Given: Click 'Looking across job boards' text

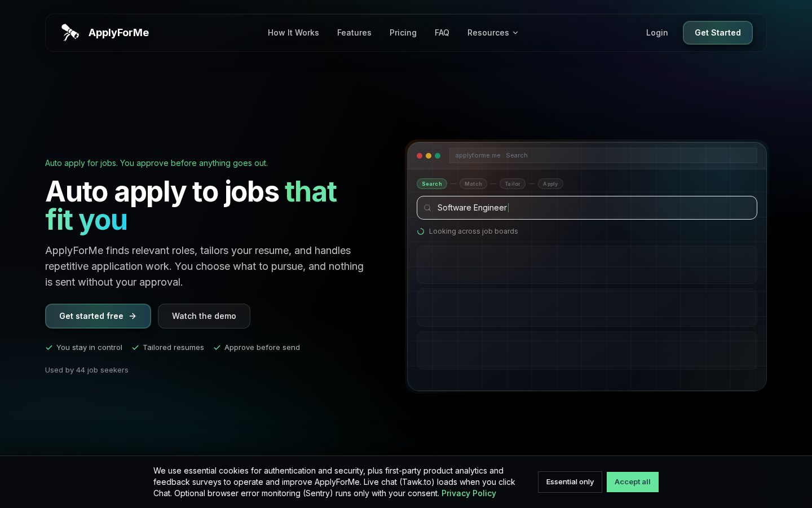Looking at the screenshot, I should pyautogui.click(x=474, y=231).
